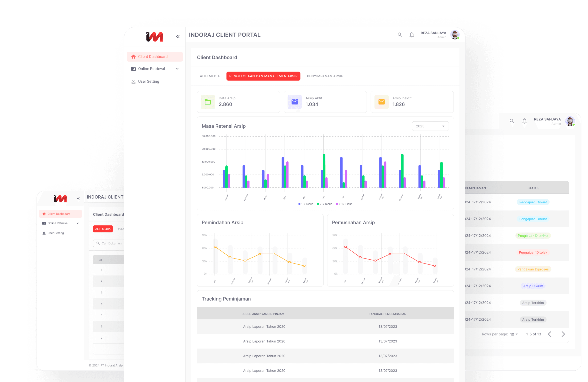Screen dimensions: 588x382
Task: Go to next page in right window table
Action: click(x=563, y=334)
